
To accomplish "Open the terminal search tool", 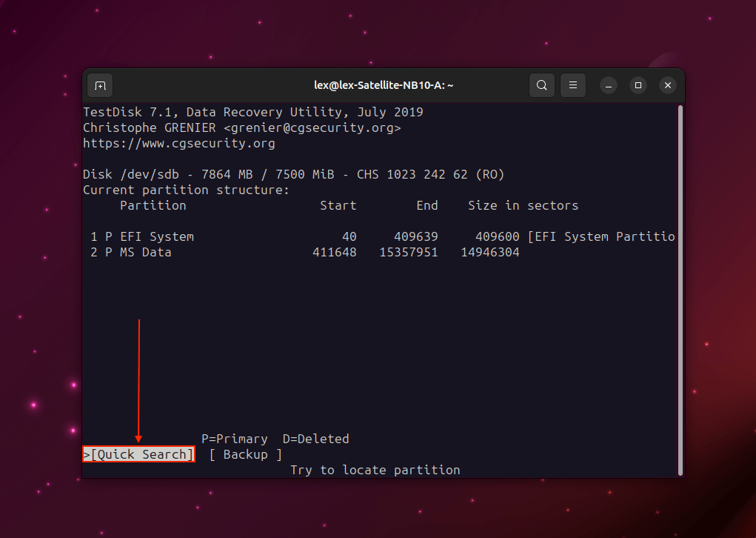I will point(541,85).
